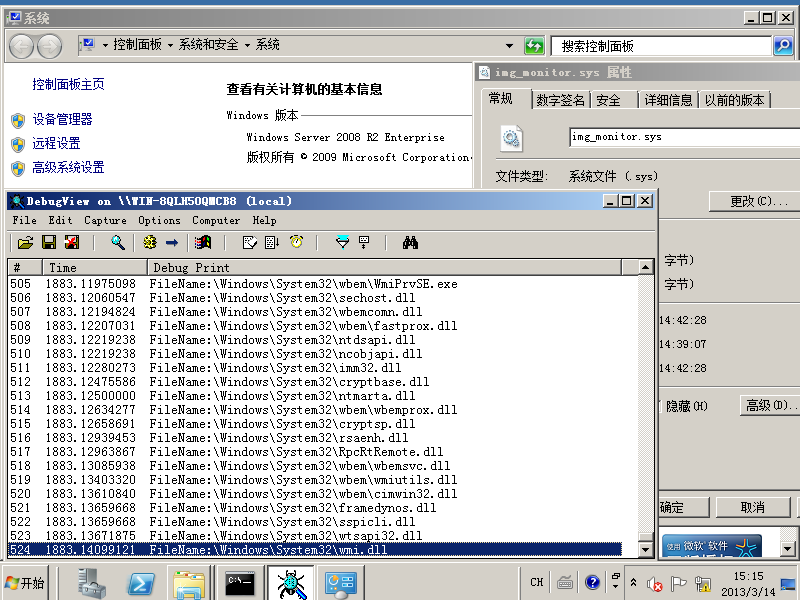This screenshot has height=600, width=800.
Task: Click the Action Center flag tray icon
Action: pos(678,583)
